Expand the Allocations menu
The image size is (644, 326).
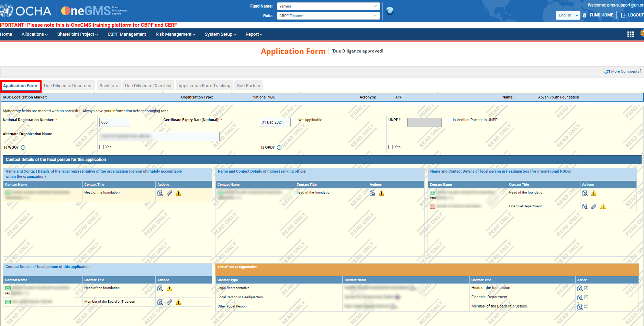tap(35, 34)
